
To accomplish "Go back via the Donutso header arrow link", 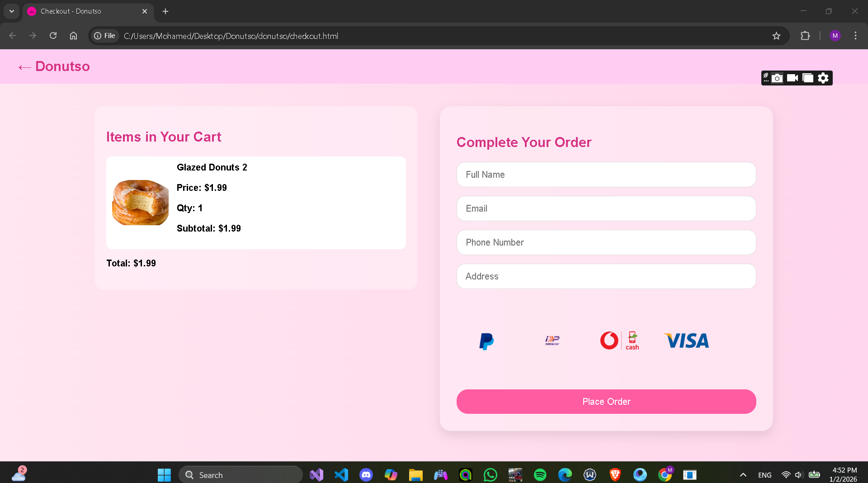I will [25, 67].
